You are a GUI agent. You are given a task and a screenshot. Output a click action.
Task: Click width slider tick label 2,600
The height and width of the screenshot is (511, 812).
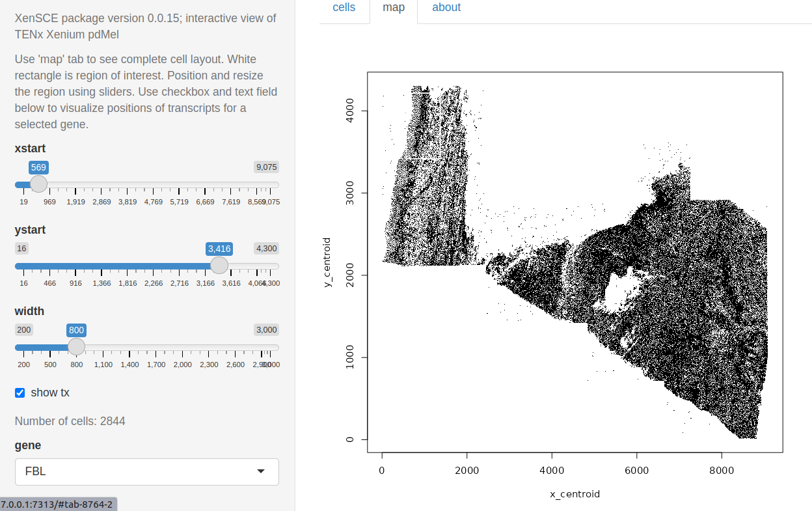coord(236,365)
